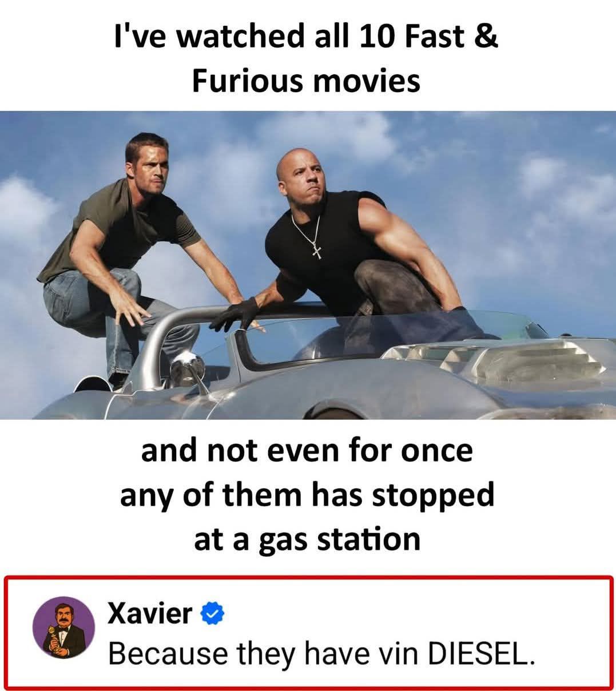Click the words 'Furious movies' in the top caption
The image size is (616, 691).
coord(306,81)
